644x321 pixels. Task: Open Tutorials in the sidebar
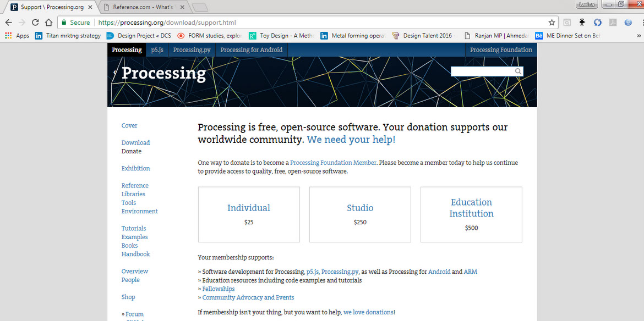point(134,228)
